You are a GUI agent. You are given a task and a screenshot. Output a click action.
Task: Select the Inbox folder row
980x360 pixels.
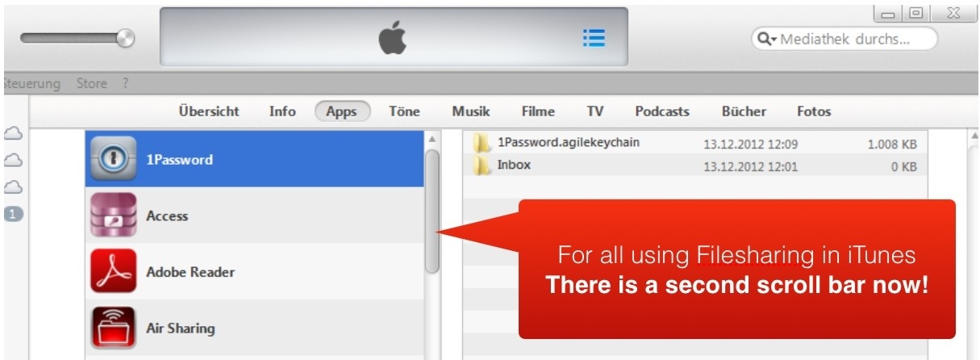pos(696,166)
